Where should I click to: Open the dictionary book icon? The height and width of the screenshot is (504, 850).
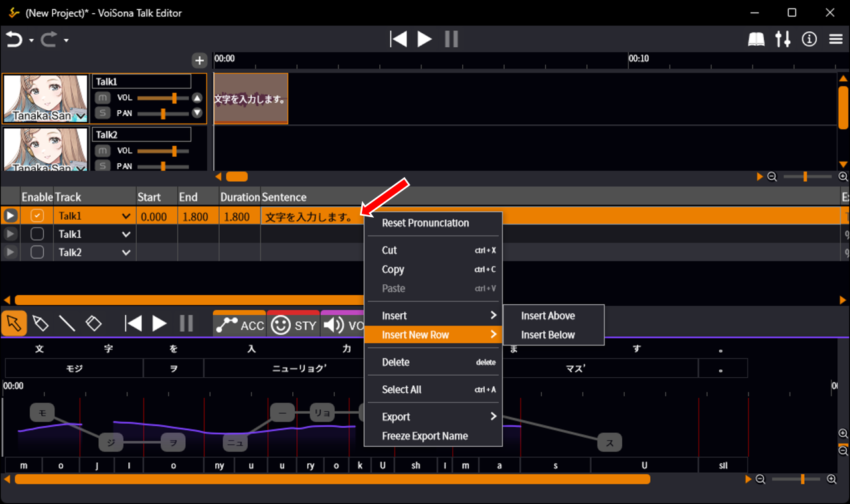click(x=756, y=39)
